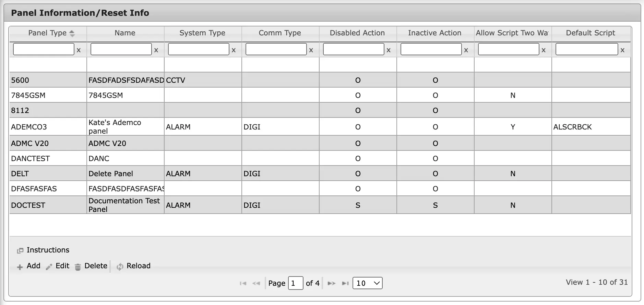644x305 pixels.
Task: Click the Comm Type filter field
Action: pos(276,49)
